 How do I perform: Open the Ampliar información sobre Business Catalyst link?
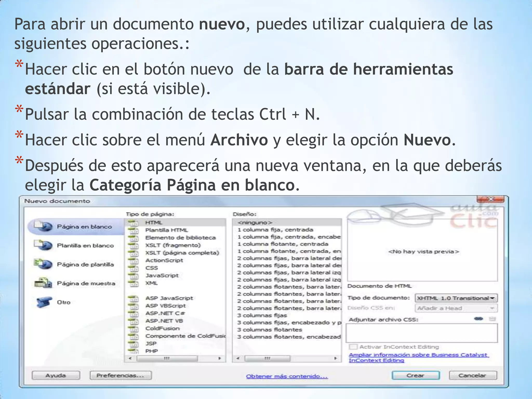419,358
